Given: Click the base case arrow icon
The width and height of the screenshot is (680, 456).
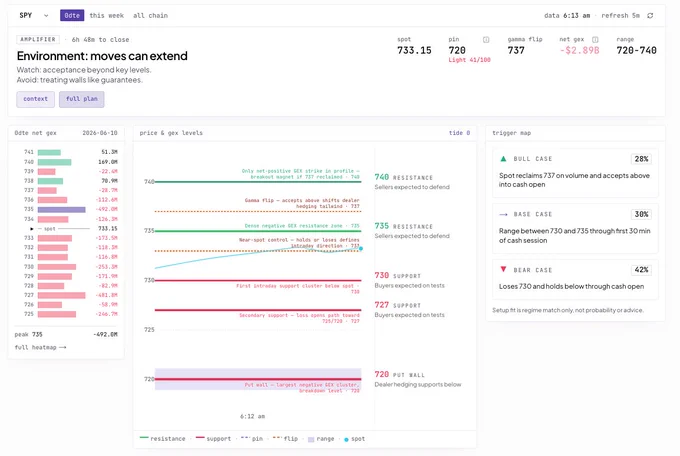Looking at the screenshot, I should pos(503,214).
